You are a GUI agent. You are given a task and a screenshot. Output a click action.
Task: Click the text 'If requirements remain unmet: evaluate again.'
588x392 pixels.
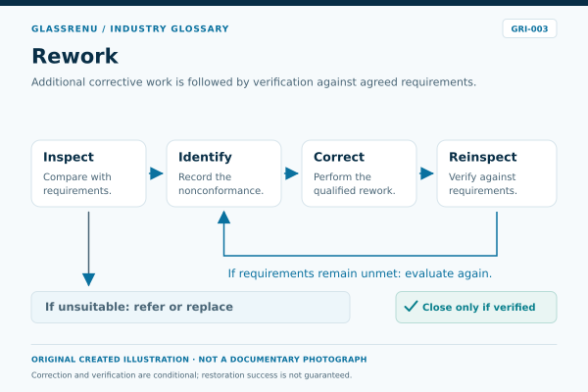click(x=360, y=273)
